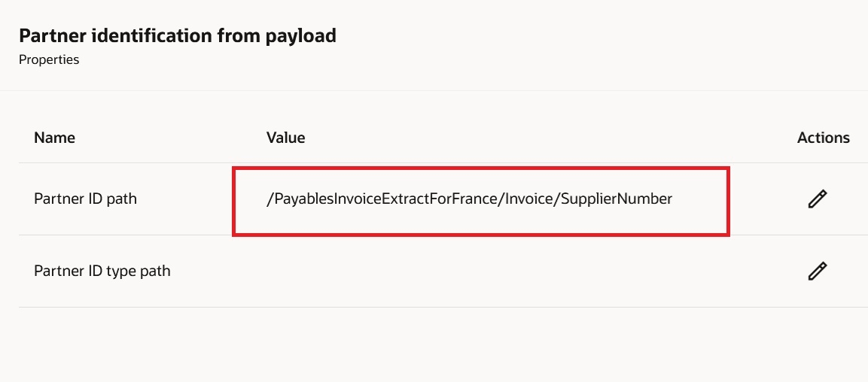The width and height of the screenshot is (868, 382).
Task: Select the PayablesInvoiceExtractForFrance path segment
Action: pos(385,199)
